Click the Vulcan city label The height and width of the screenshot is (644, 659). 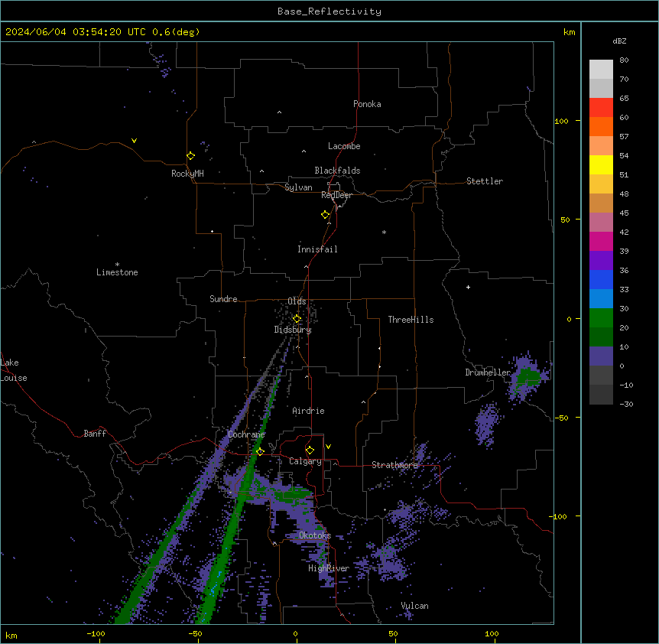pos(414,606)
